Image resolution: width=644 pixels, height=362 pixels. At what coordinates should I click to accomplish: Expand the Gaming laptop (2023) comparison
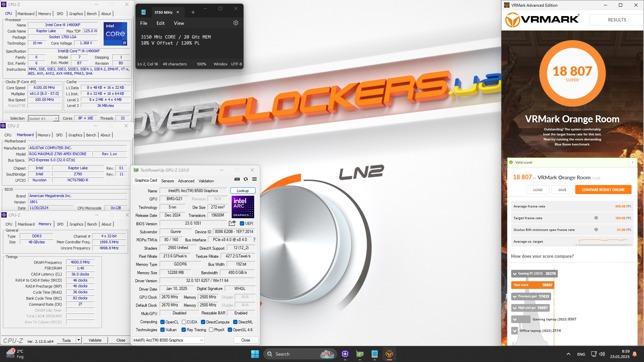515,319
